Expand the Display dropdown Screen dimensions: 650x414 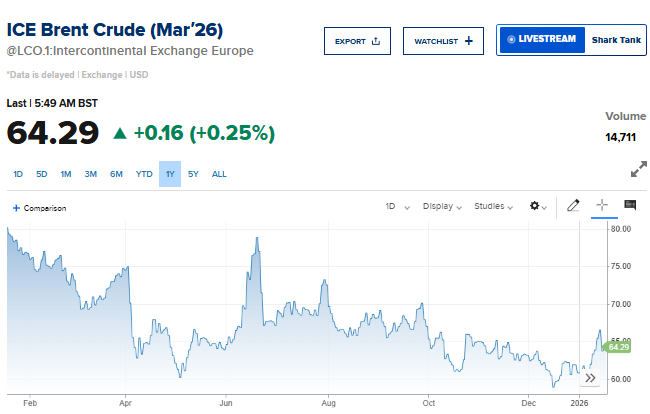pos(441,206)
